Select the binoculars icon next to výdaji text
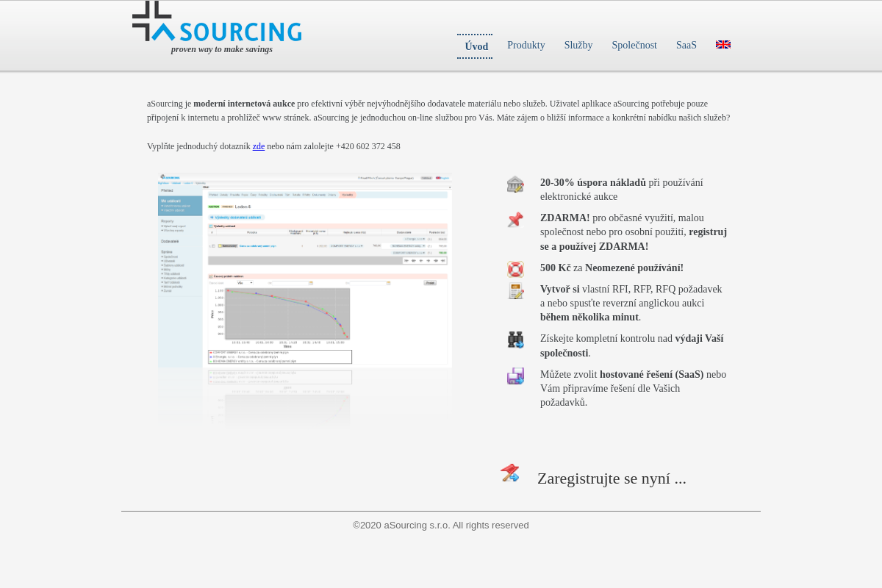This screenshot has height=588, width=882. point(514,340)
